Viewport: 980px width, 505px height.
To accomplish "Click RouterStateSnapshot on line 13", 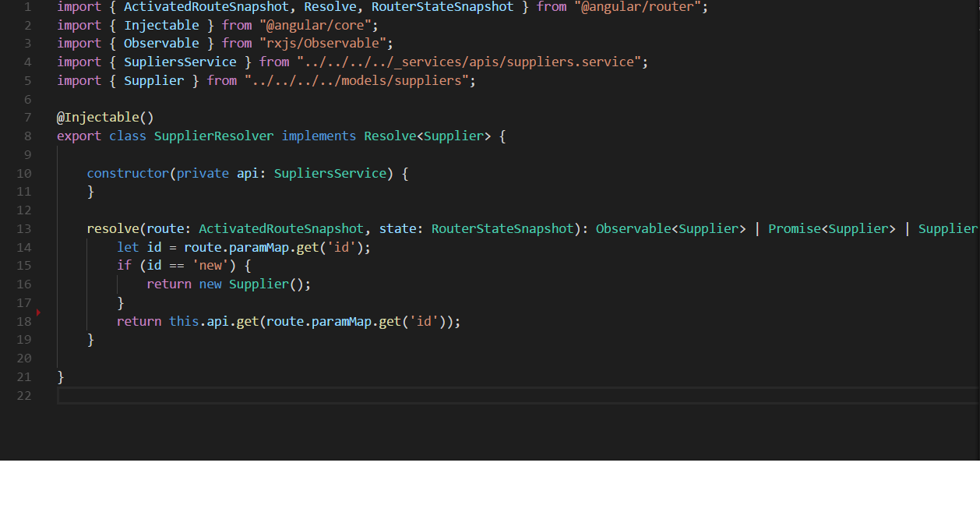I will click(x=502, y=228).
